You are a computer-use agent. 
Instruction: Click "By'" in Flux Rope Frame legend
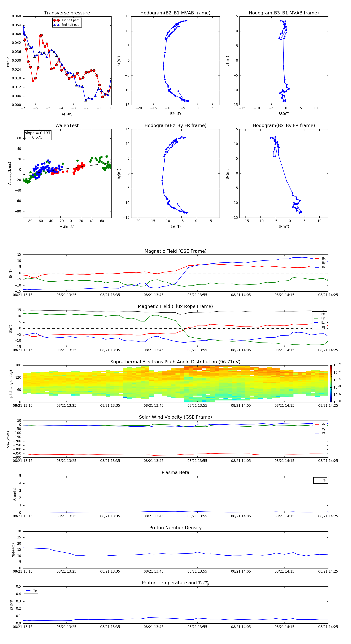[x=323, y=318]
